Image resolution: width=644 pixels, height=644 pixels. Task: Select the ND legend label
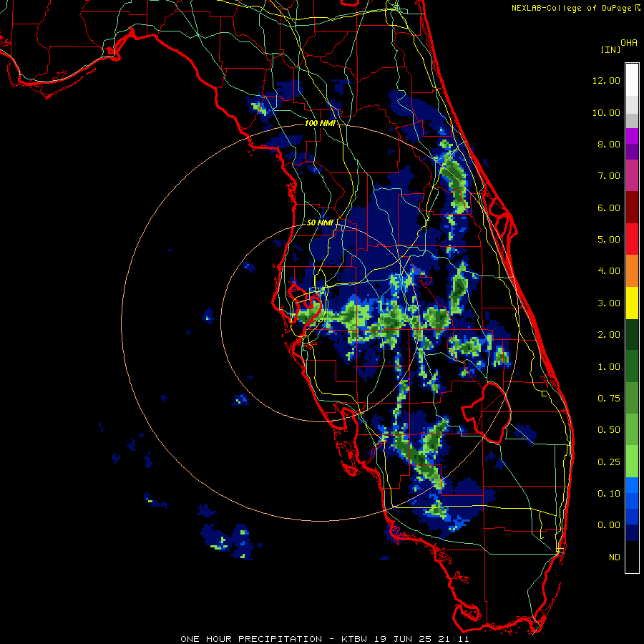click(x=615, y=557)
